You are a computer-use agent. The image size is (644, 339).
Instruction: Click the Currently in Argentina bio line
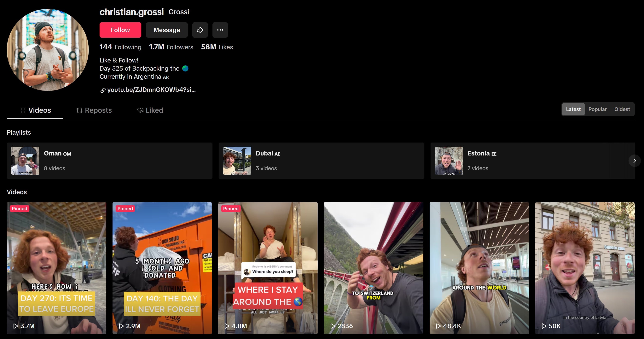point(134,77)
